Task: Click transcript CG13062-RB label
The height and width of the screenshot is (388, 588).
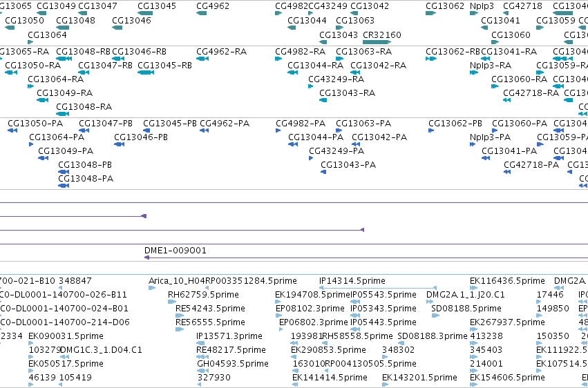Action: (453, 51)
